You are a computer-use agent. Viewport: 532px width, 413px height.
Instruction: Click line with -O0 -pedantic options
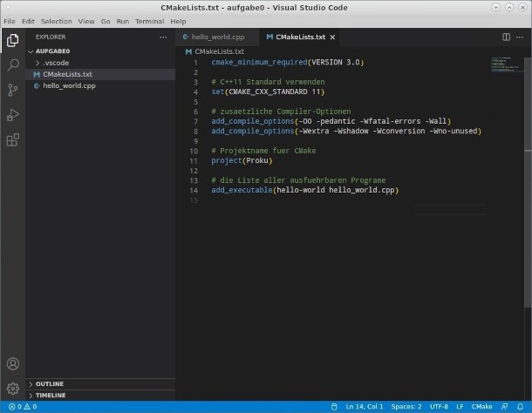pos(331,121)
